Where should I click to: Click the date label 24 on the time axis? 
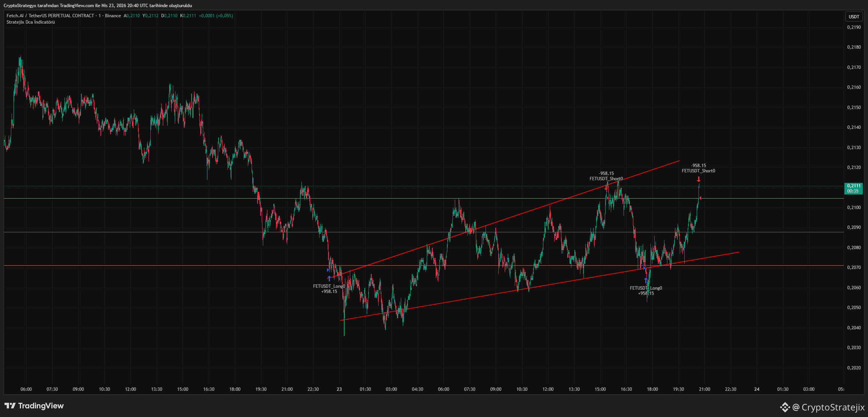(757, 389)
